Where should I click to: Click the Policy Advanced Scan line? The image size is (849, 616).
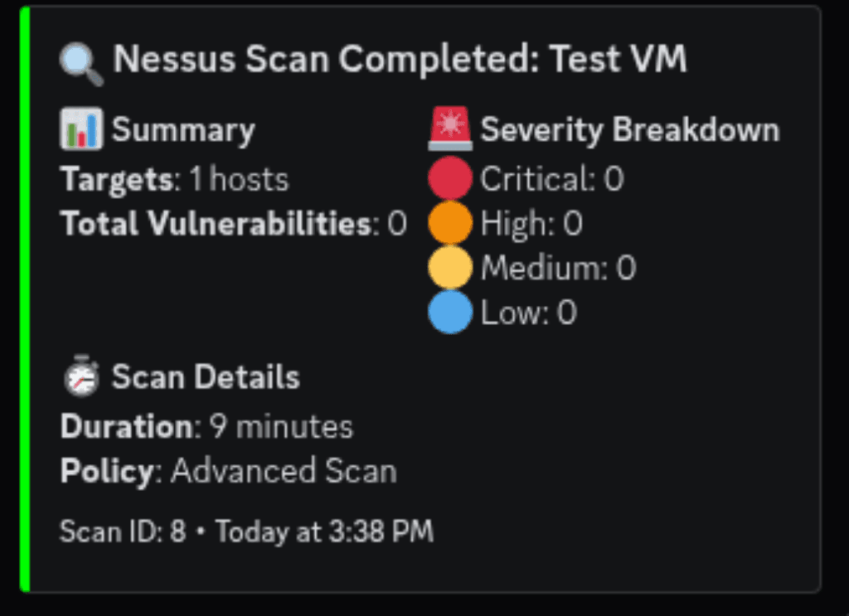click(228, 472)
